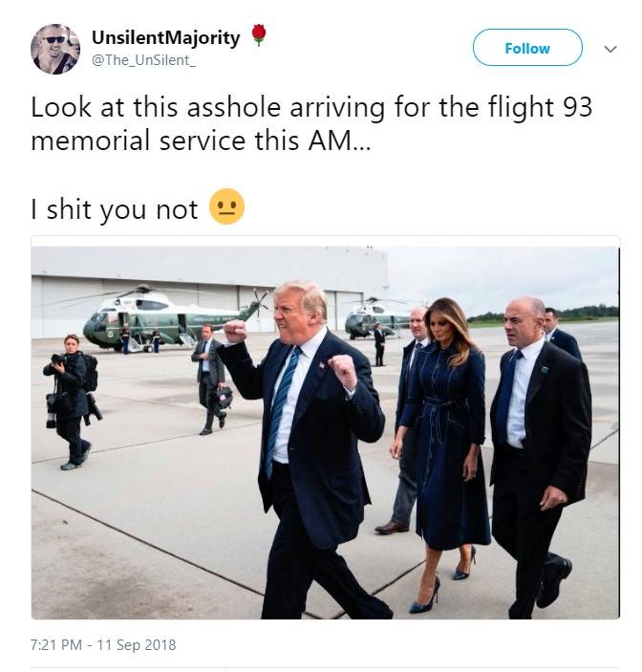
Task: Click the striped blue necktie in photo
Action: coord(281,410)
